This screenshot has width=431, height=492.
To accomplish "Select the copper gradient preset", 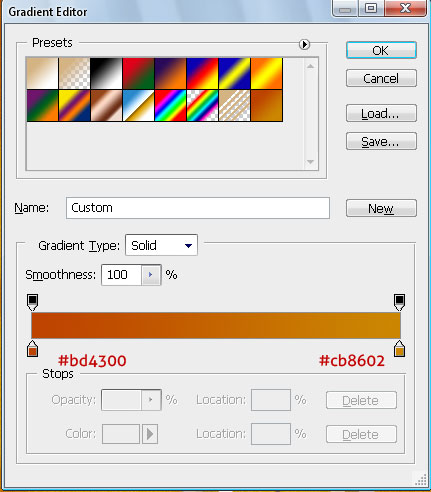I will (x=106, y=105).
